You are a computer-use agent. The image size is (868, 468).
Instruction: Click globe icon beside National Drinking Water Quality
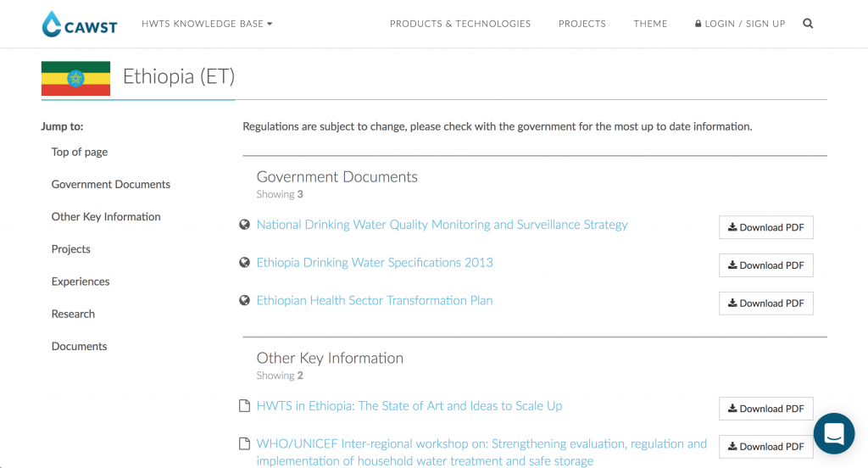244,225
